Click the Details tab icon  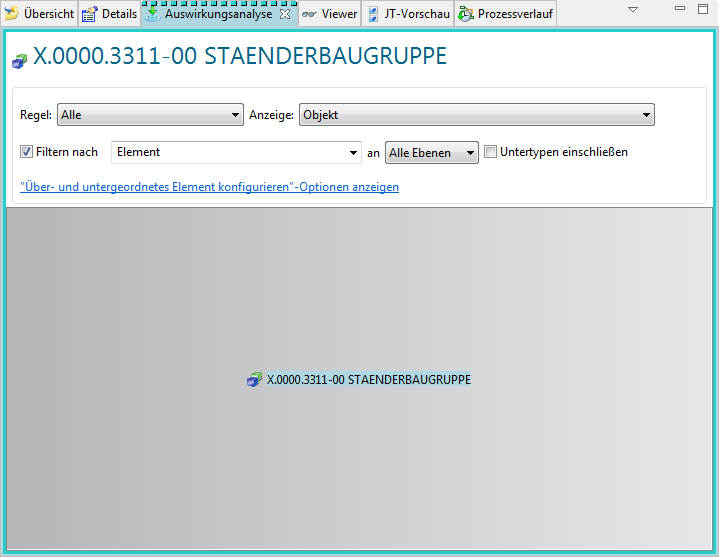coord(89,14)
